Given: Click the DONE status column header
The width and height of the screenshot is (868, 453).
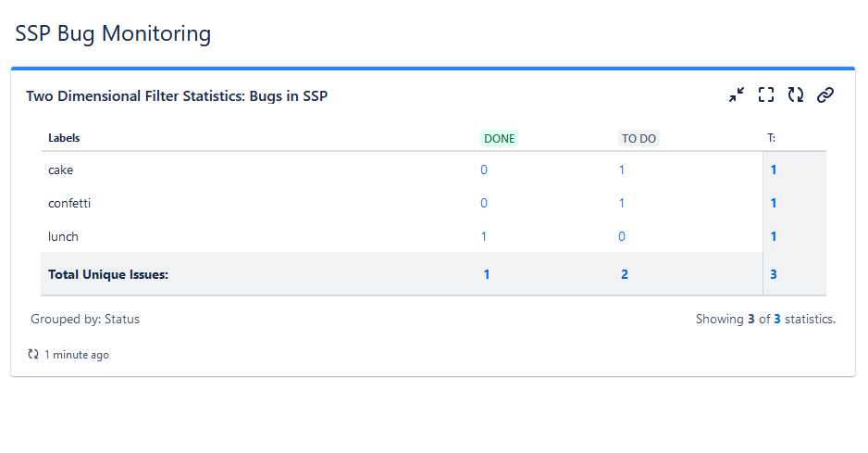Looking at the screenshot, I should coord(500,139).
